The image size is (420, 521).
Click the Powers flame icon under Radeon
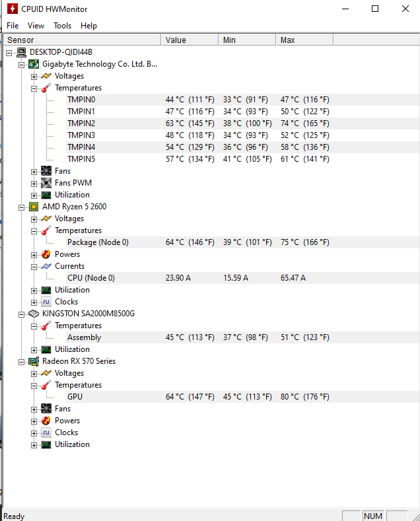coord(46,421)
